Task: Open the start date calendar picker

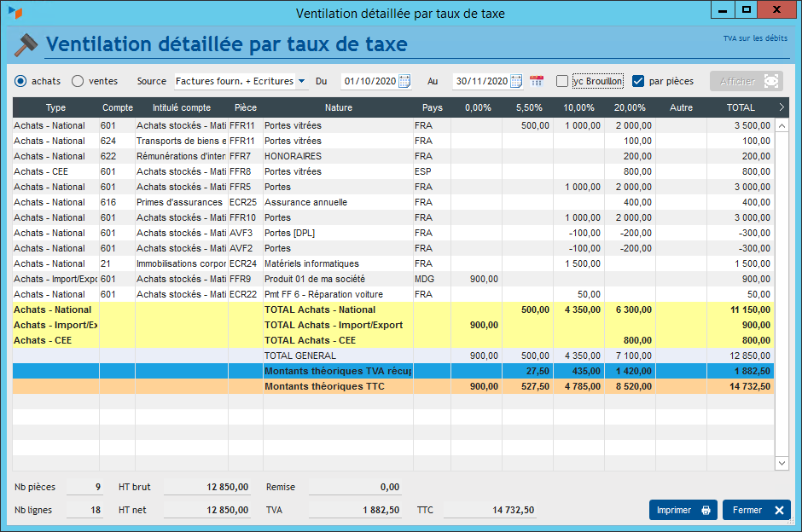Action: coord(404,81)
